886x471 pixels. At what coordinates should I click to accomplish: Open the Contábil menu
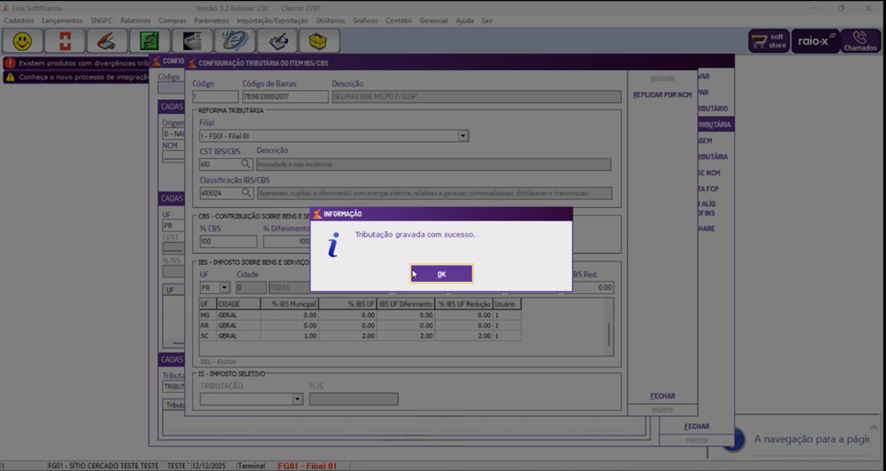tap(398, 20)
